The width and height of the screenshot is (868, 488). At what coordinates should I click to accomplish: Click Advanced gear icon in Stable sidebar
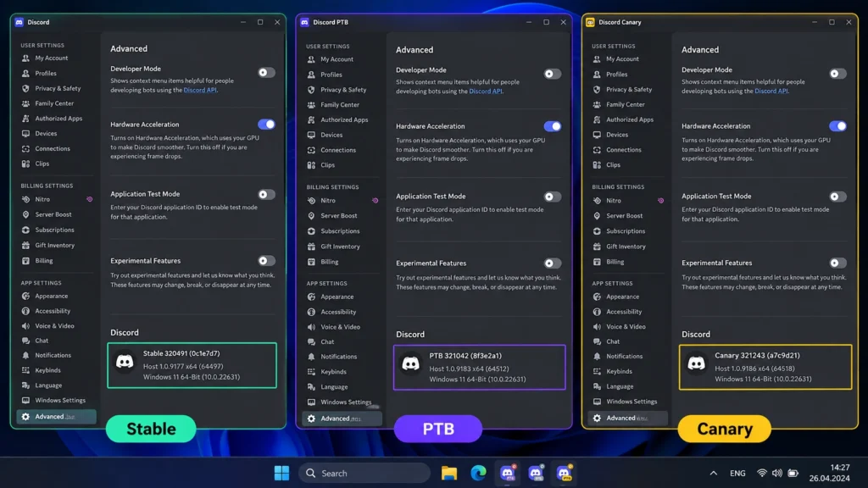(25, 417)
